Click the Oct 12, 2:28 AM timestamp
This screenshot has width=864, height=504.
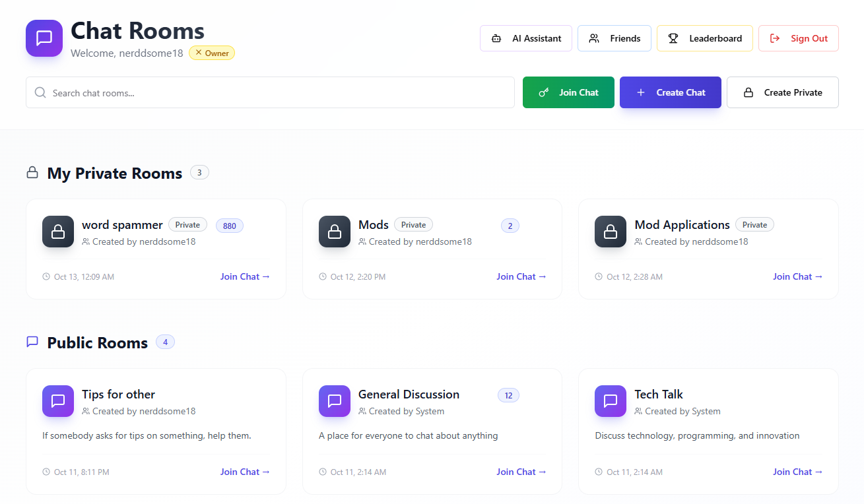point(634,277)
